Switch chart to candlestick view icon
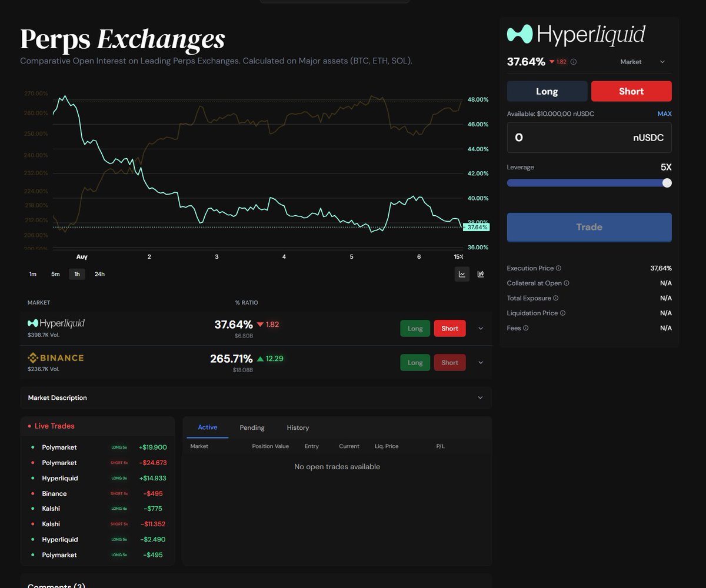The width and height of the screenshot is (706, 588). point(481,274)
